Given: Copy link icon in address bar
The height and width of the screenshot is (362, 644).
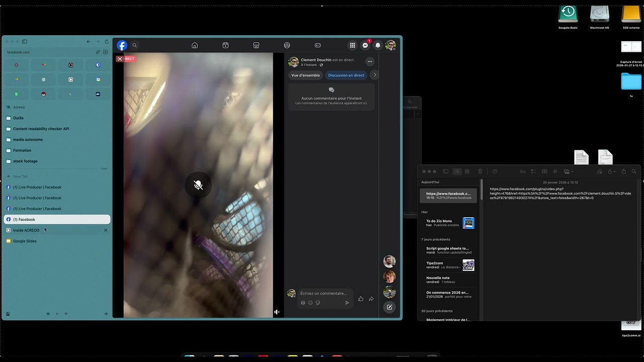Looking at the screenshot, I should pos(98,52).
